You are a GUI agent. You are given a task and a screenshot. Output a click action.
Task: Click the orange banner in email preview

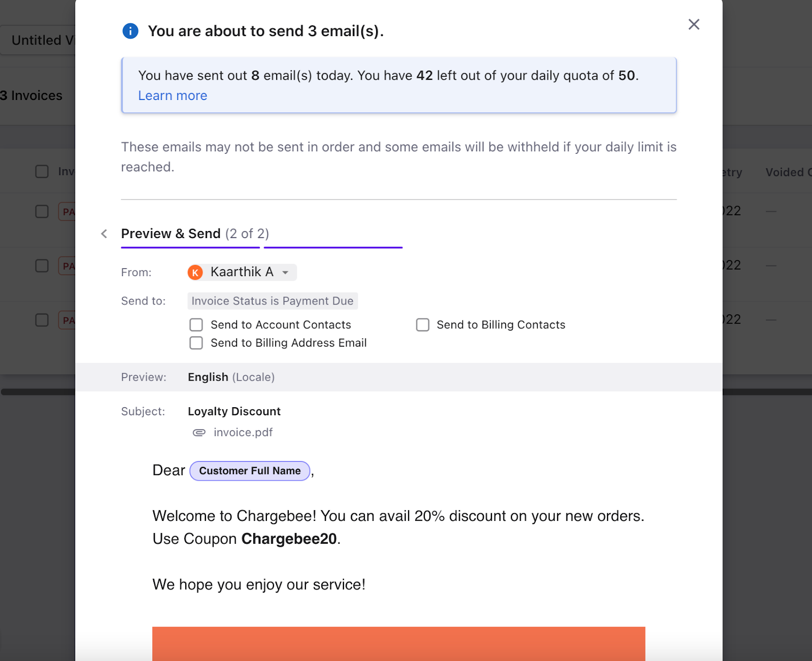coord(398,643)
